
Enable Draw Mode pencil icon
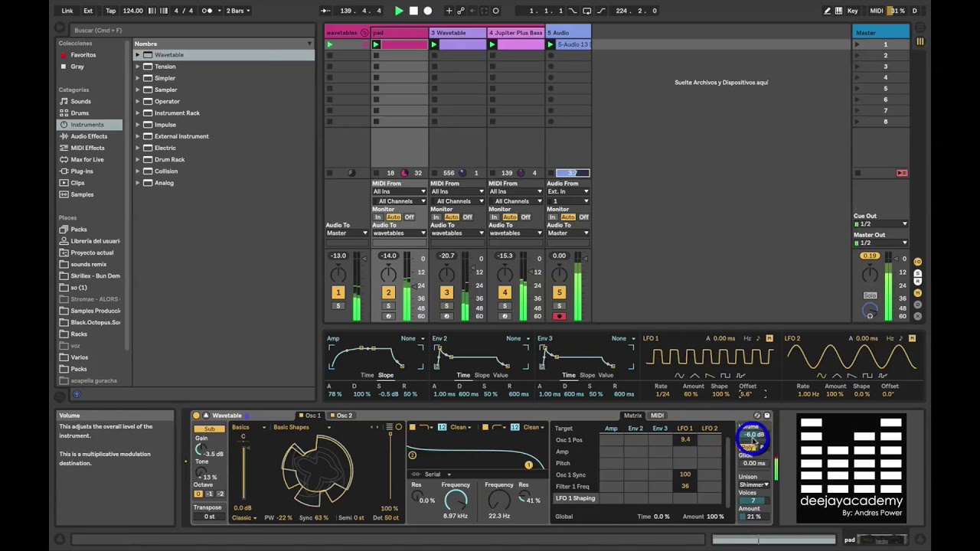(x=827, y=11)
